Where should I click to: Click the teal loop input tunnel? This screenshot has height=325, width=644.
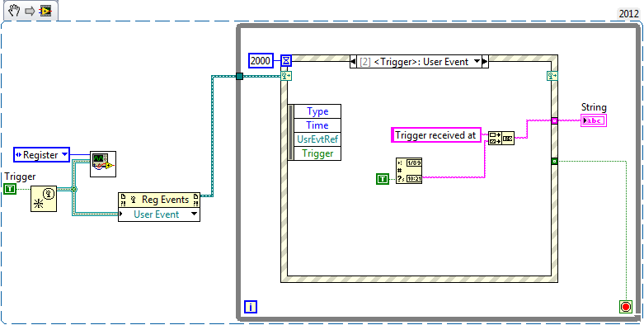(x=239, y=76)
